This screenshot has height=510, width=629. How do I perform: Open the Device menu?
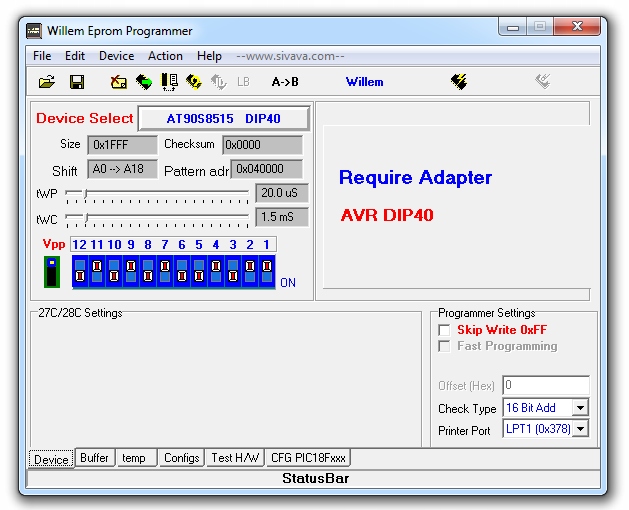click(x=116, y=56)
